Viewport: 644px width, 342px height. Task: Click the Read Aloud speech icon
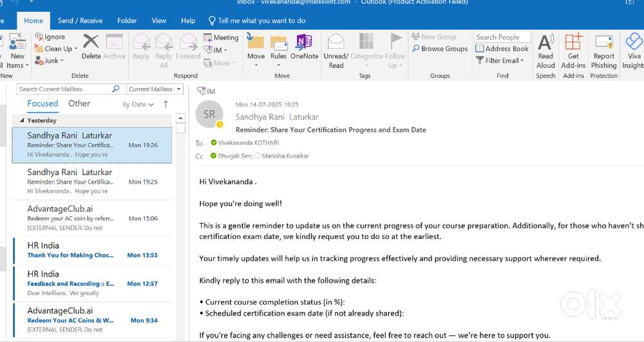click(545, 44)
